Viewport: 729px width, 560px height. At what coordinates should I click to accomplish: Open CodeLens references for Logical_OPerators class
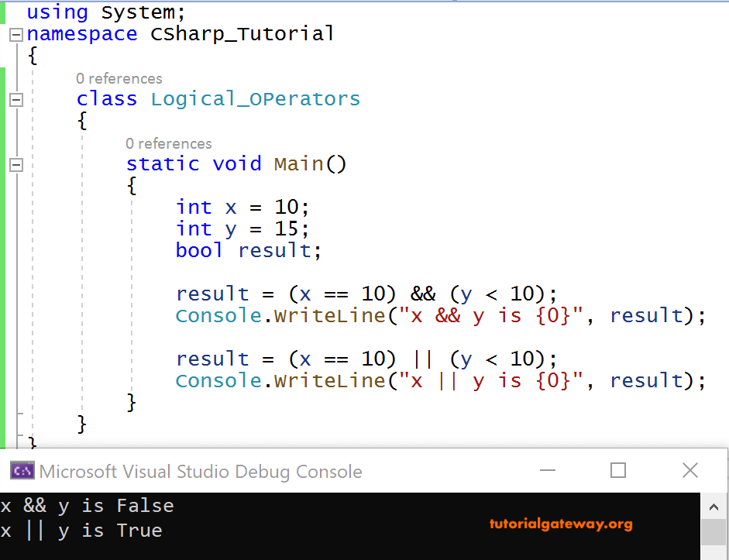[119, 78]
